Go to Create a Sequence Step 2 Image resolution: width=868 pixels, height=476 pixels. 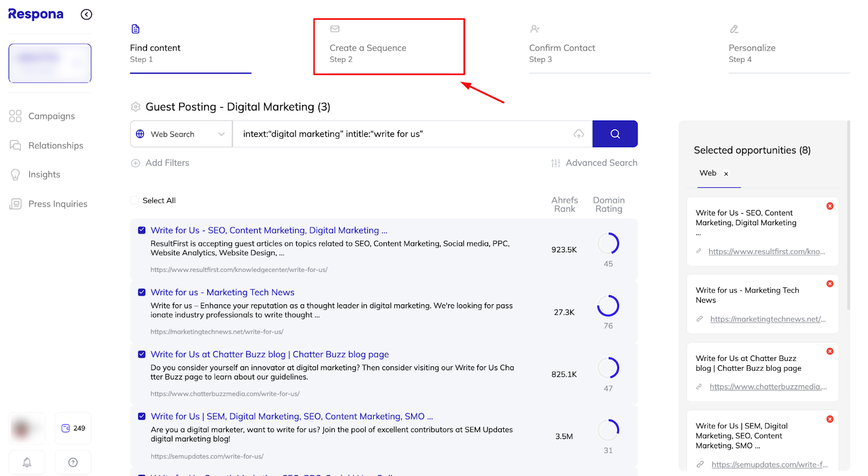[x=390, y=48]
